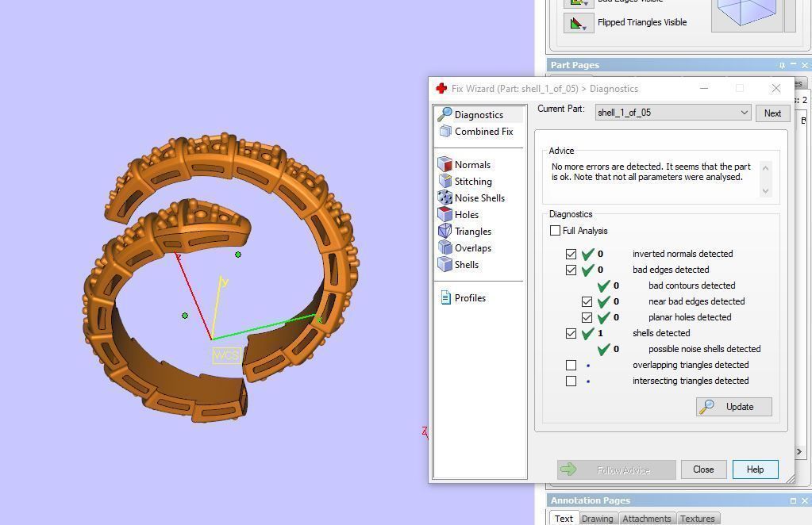Uncheck shells detected checkbox
This screenshot has width=812, height=525.
(571, 333)
